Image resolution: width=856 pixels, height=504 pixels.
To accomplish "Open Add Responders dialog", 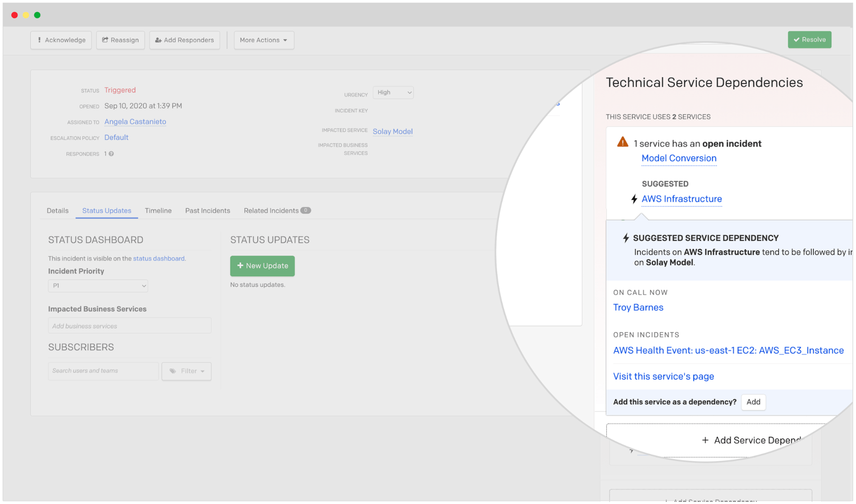I will click(185, 40).
